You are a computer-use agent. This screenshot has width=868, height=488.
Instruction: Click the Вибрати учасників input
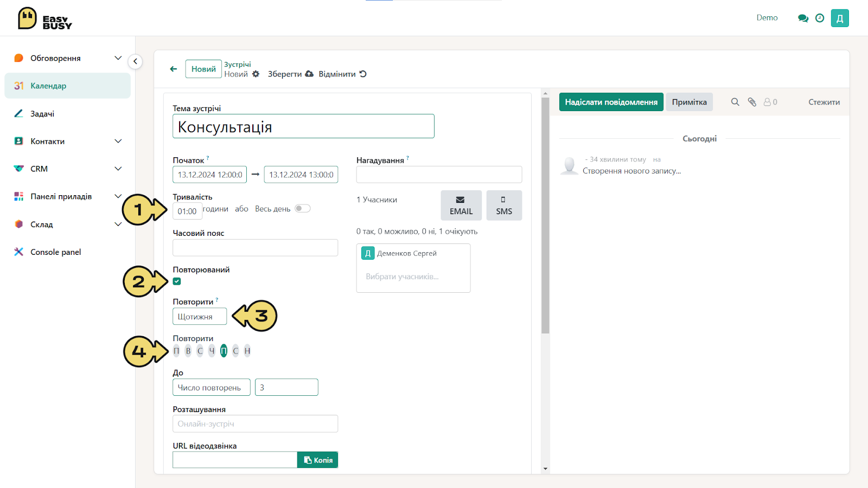tap(402, 277)
